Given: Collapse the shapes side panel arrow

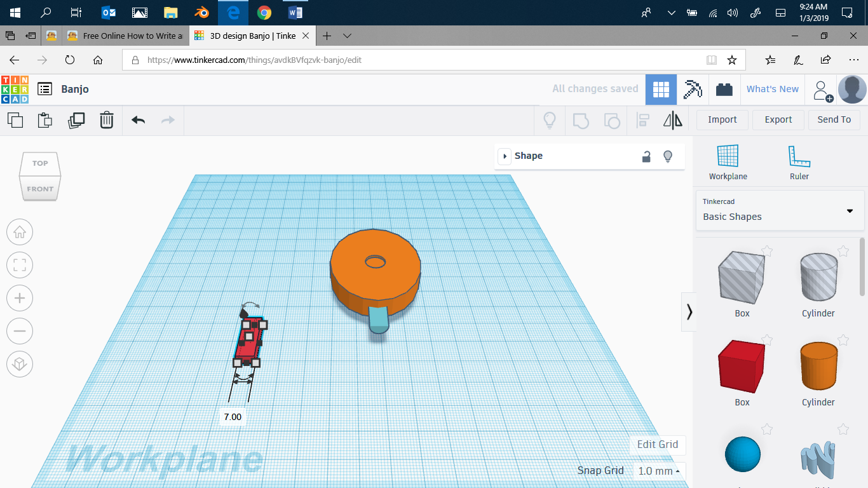Looking at the screenshot, I should pos(689,312).
